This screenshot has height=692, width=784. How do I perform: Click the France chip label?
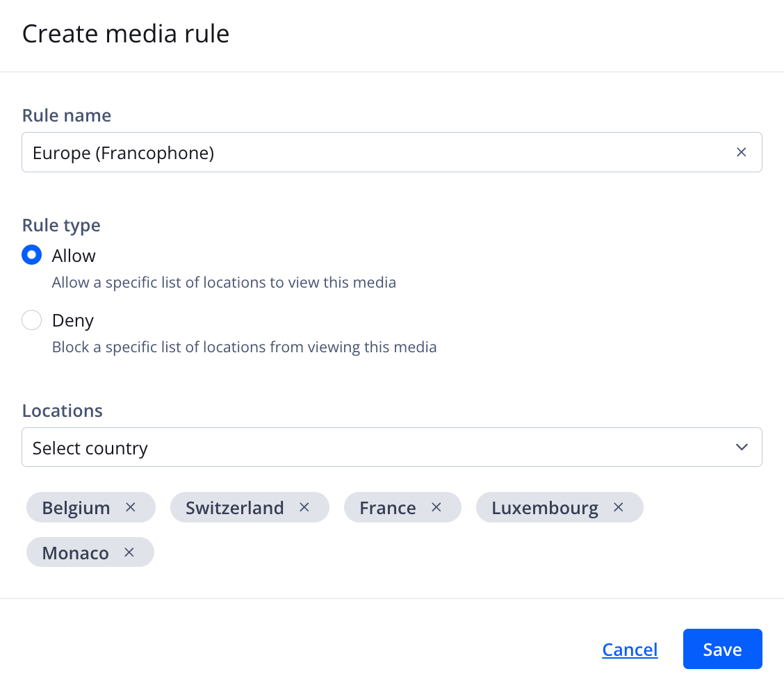[x=388, y=508]
